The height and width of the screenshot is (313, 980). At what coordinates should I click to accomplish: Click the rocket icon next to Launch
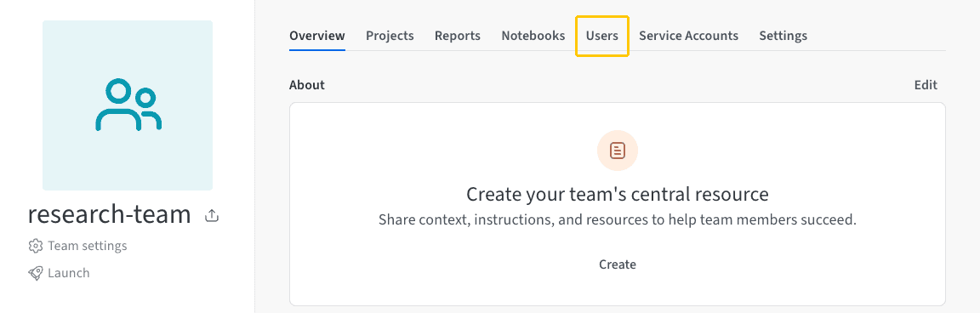pos(36,273)
